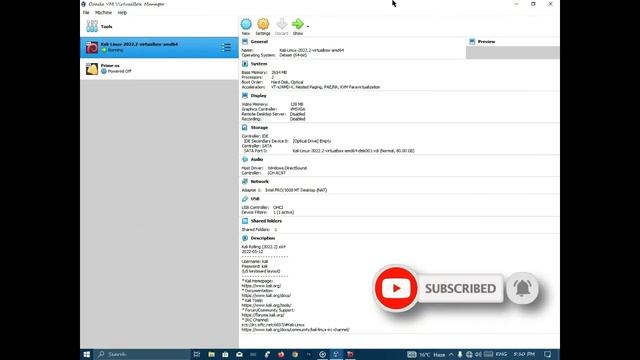Click the Network section icon
Viewport: 640px width, 360px height.
(x=245, y=181)
